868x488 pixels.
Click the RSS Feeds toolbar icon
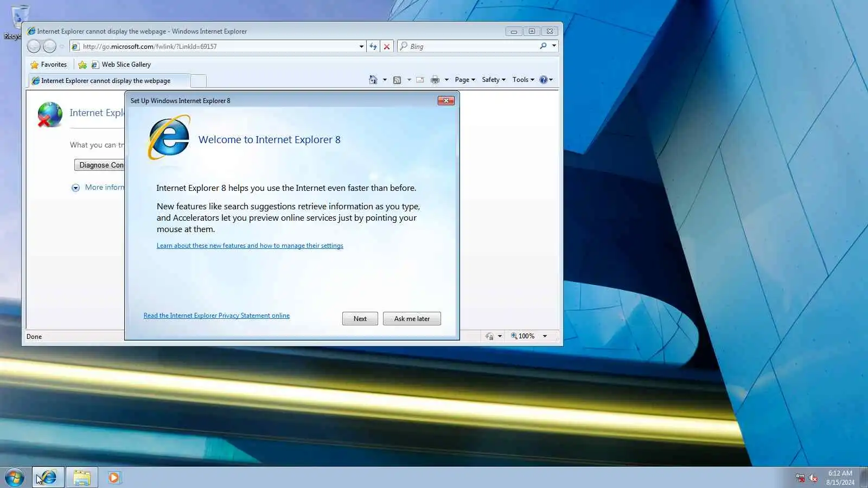397,80
